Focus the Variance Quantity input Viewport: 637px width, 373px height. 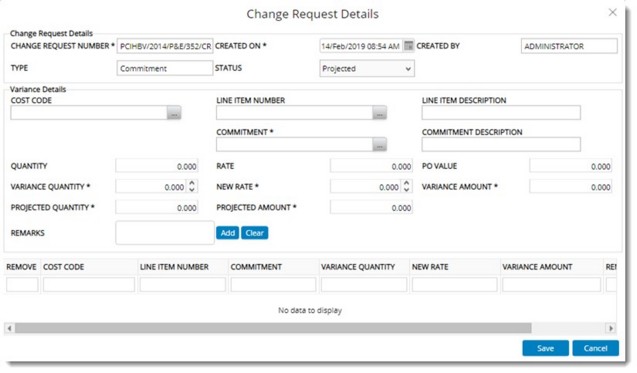151,187
